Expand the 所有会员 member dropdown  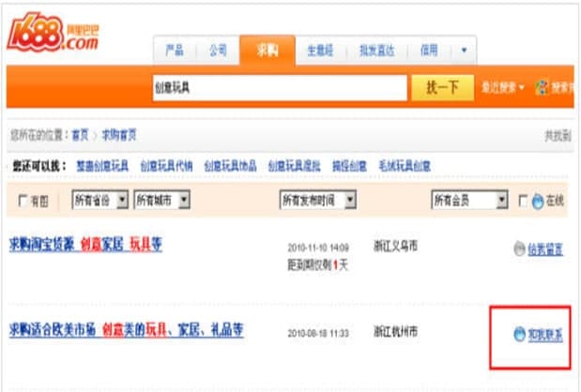469,200
